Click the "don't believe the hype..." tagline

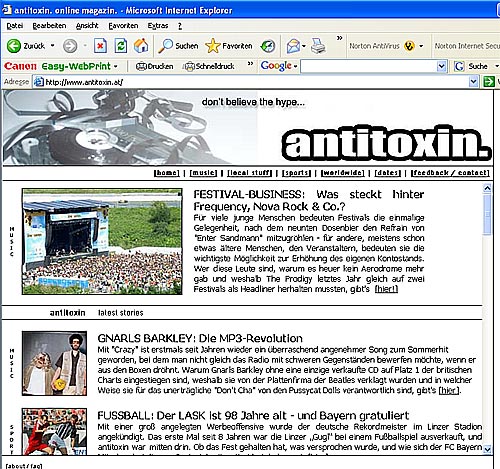point(253,102)
